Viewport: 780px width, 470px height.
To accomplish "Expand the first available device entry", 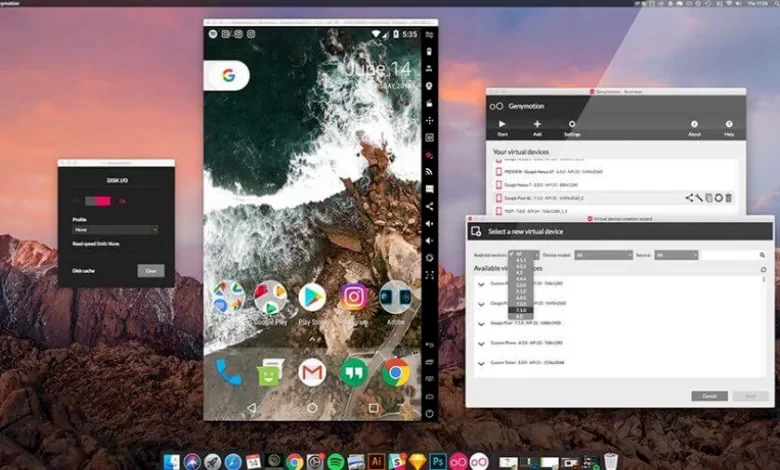I will tap(481, 284).
